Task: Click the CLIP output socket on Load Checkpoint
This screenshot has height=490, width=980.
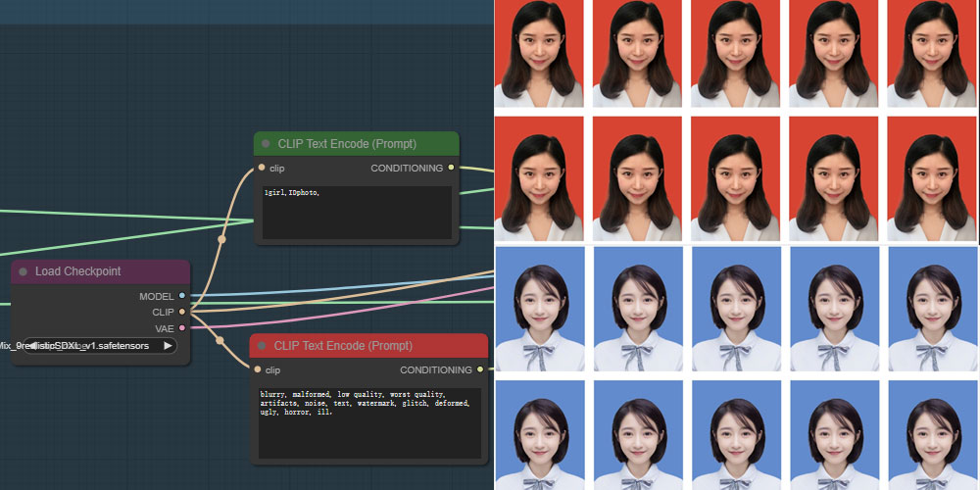Action: [182, 312]
